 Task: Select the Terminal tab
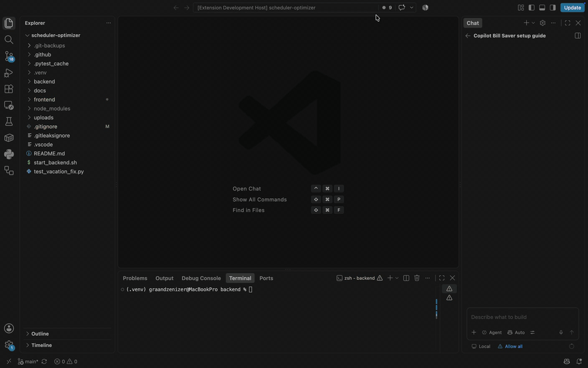pyautogui.click(x=240, y=278)
